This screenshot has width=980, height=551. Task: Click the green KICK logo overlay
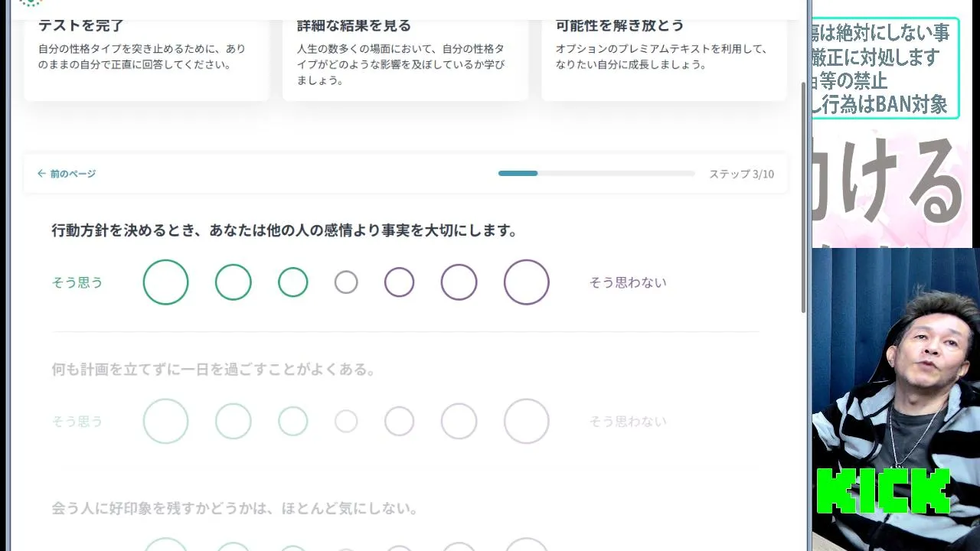(883, 491)
